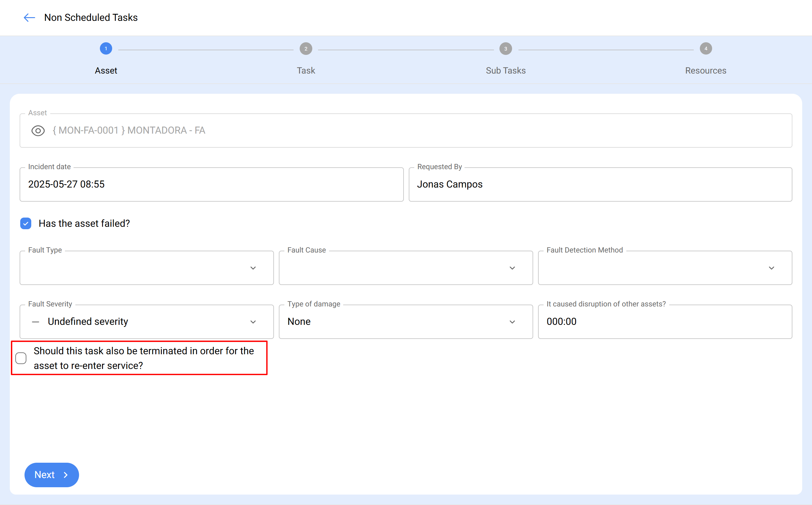Click the Next button
This screenshot has width=812, height=505.
(x=51, y=475)
